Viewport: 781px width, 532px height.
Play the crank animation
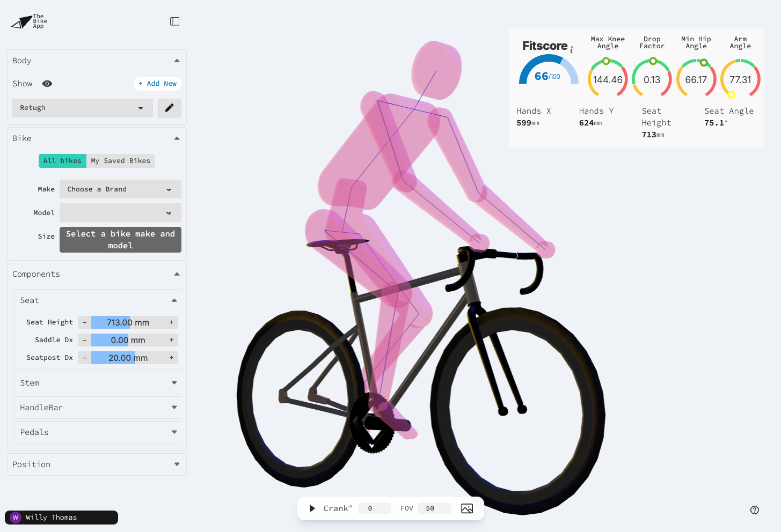312,508
